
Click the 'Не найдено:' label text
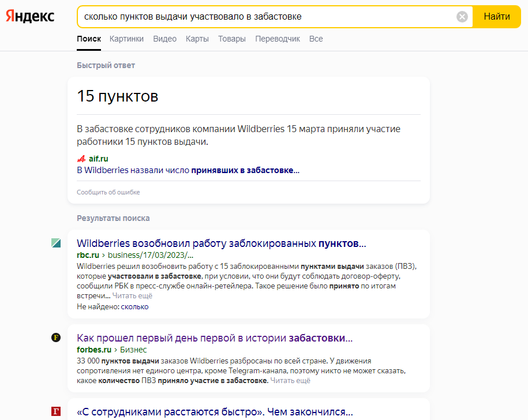pyautogui.click(x=98, y=306)
